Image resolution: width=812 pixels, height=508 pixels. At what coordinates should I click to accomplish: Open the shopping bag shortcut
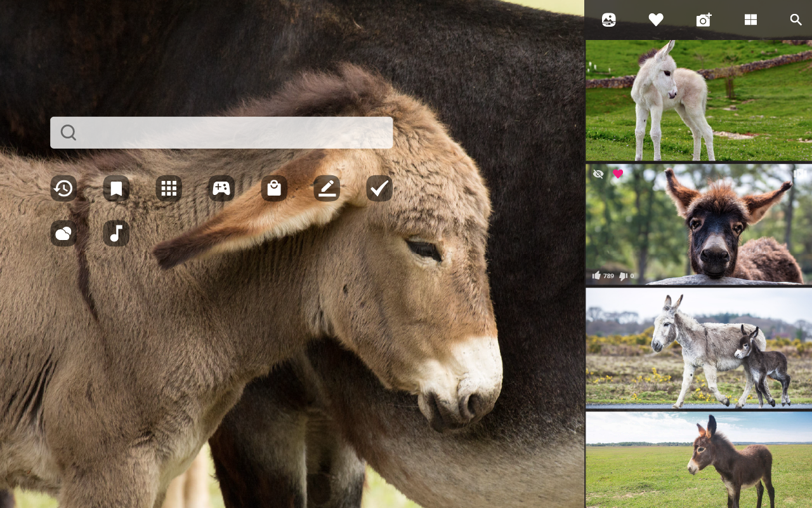(x=274, y=188)
